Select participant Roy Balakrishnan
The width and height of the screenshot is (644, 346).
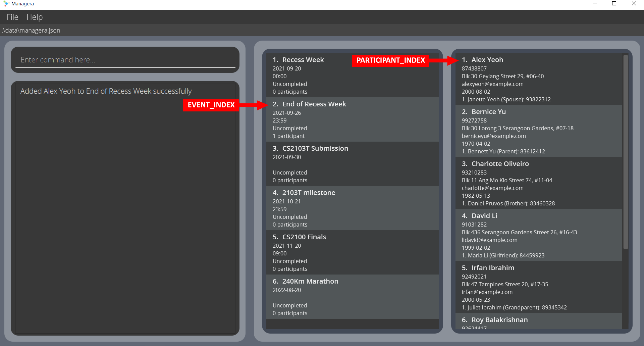(x=539, y=321)
